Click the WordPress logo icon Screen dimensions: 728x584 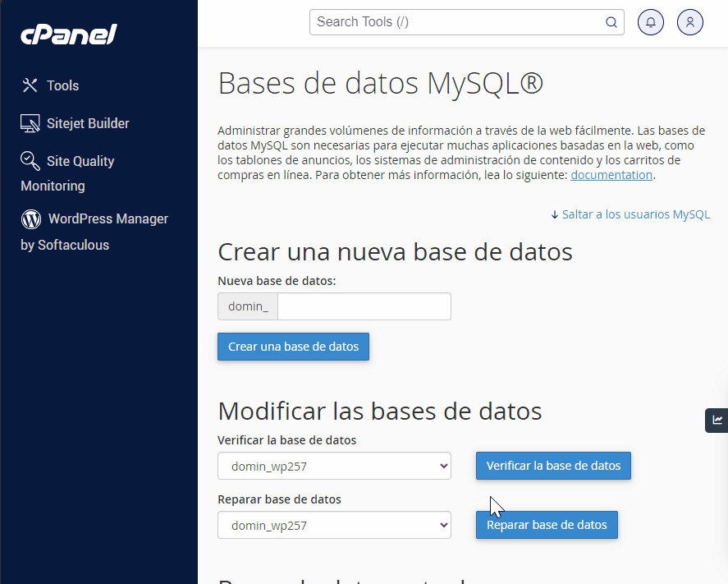pyautogui.click(x=31, y=218)
